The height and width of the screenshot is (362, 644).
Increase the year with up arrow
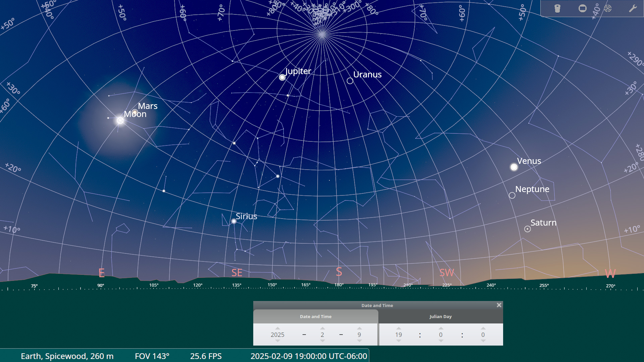click(x=277, y=328)
